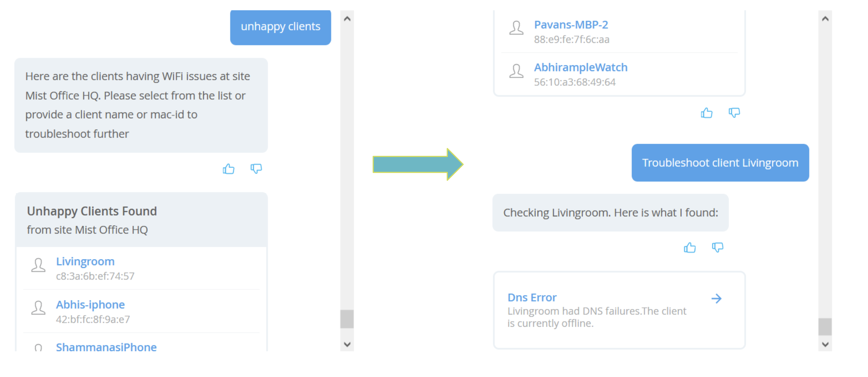
Task: Choose the AbhirampleWatch client
Action: pyautogui.click(x=581, y=67)
